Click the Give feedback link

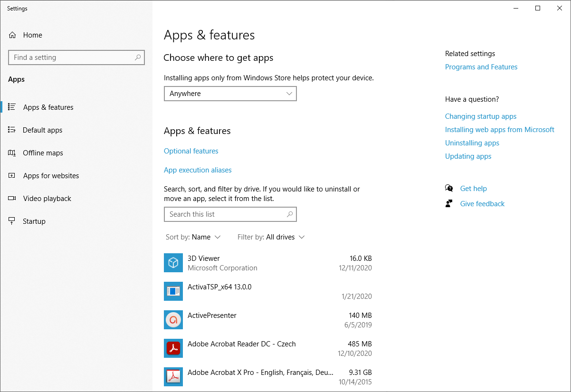coord(483,204)
